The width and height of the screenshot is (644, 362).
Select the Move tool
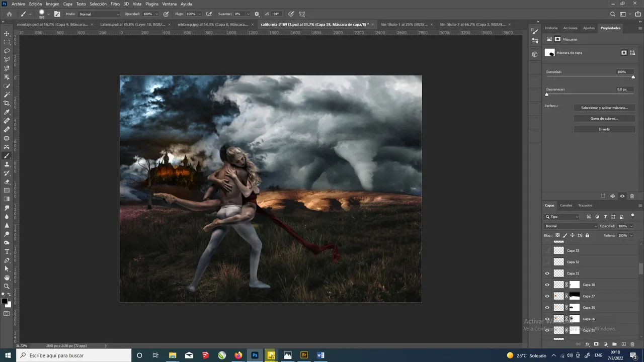tap(7, 33)
